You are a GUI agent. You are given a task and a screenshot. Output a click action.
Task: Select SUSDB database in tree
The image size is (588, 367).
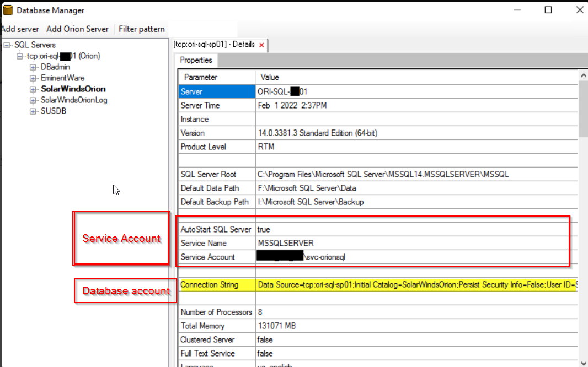coord(54,111)
